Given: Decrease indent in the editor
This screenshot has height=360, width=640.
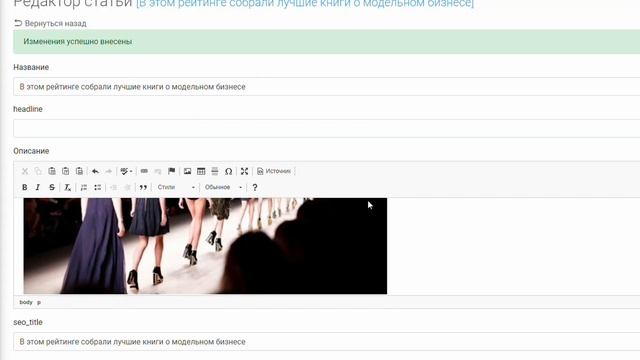Looking at the screenshot, I should pyautogui.click(x=113, y=187).
